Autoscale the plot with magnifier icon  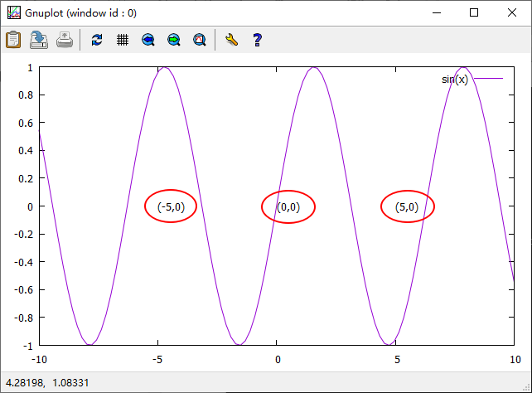pyautogui.click(x=200, y=40)
